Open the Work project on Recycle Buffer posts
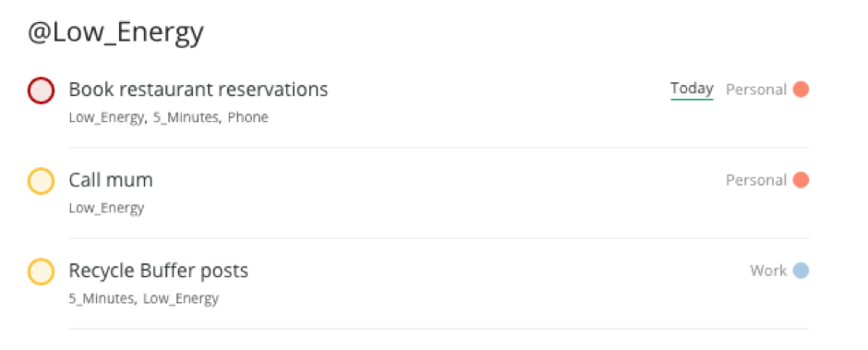The width and height of the screenshot is (868, 350). pyautogui.click(x=772, y=271)
